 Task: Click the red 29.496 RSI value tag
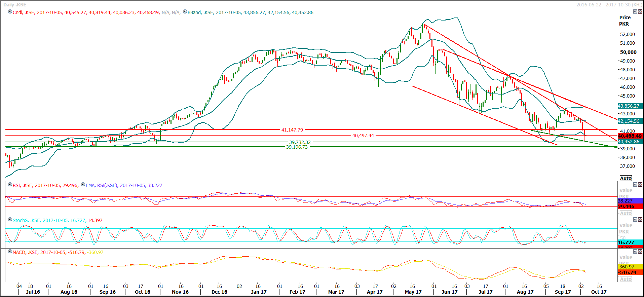630,207
